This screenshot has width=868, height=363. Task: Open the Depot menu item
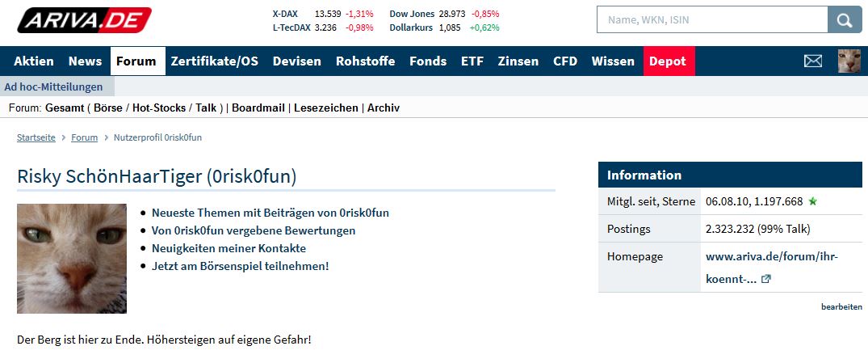pos(668,61)
